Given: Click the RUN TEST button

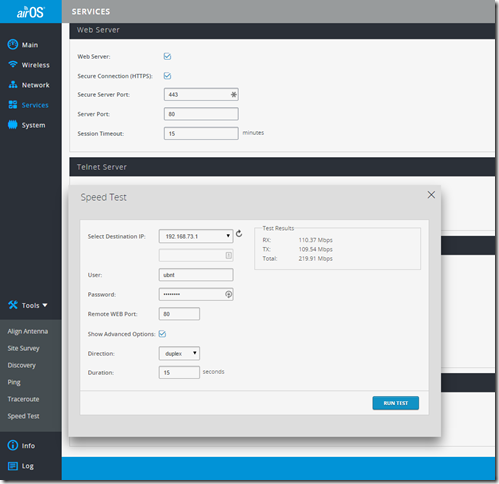Looking at the screenshot, I should pyautogui.click(x=396, y=403).
